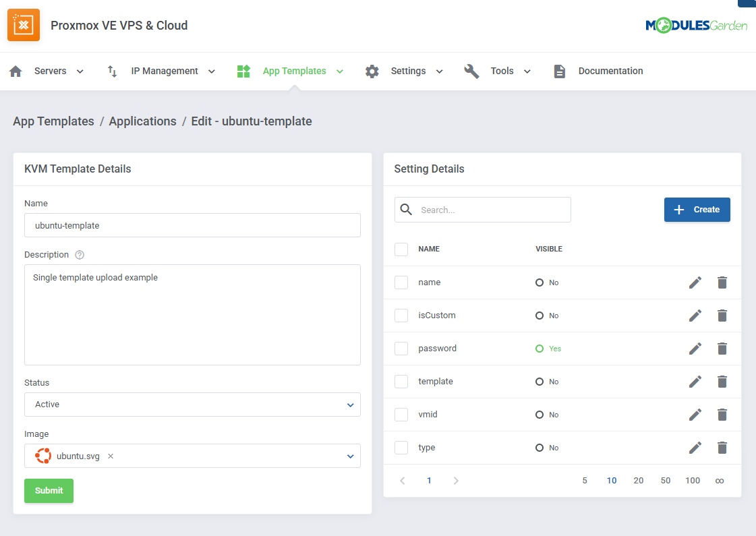
Task: Click the Name field containing ubuntu-template
Action: 192,226
